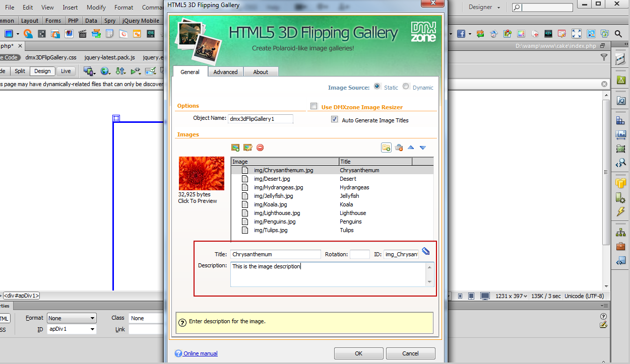
Task: Click the help question mark in Properties panel
Action: pyautogui.click(x=603, y=316)
